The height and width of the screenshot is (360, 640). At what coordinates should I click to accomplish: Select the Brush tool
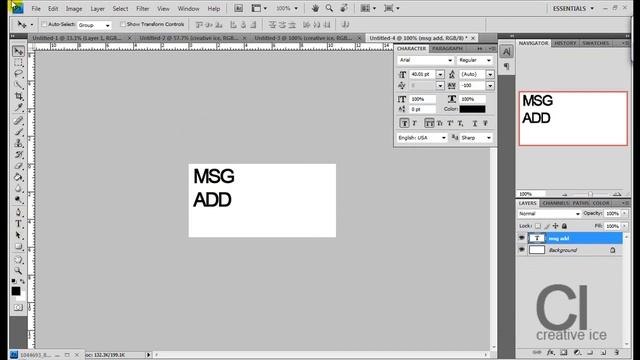(x=18, y=132)
